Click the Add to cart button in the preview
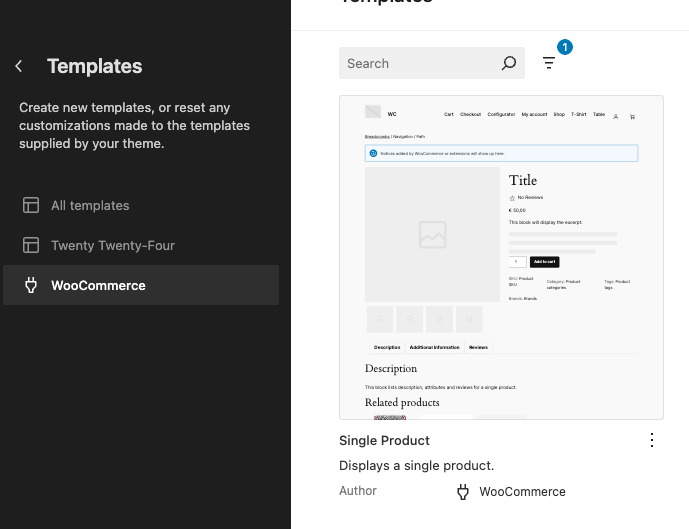Screen dimensions: 689x529 [x=545, y=262]
